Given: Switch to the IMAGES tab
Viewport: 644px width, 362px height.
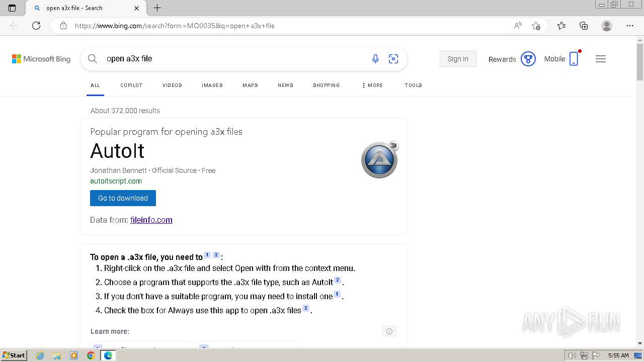Looking at the screenshot, I should [x=212, y=85].
